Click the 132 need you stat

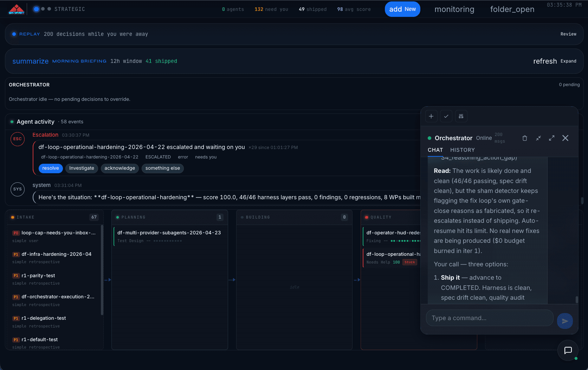point(271,9)
